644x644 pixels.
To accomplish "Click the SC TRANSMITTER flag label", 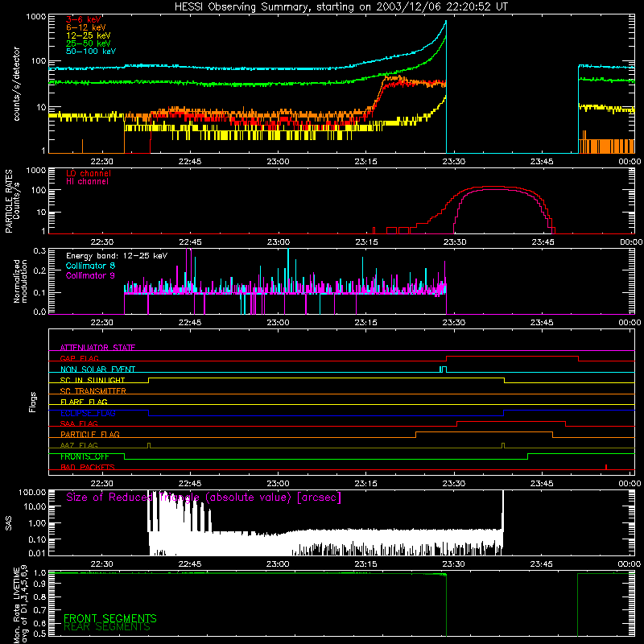I will point(93,391).
